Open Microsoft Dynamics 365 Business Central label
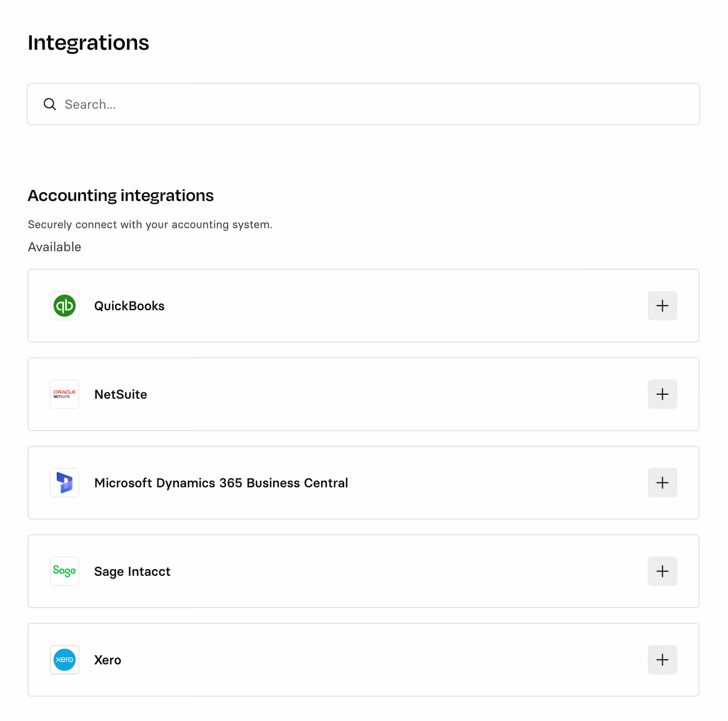 (221, 483)
